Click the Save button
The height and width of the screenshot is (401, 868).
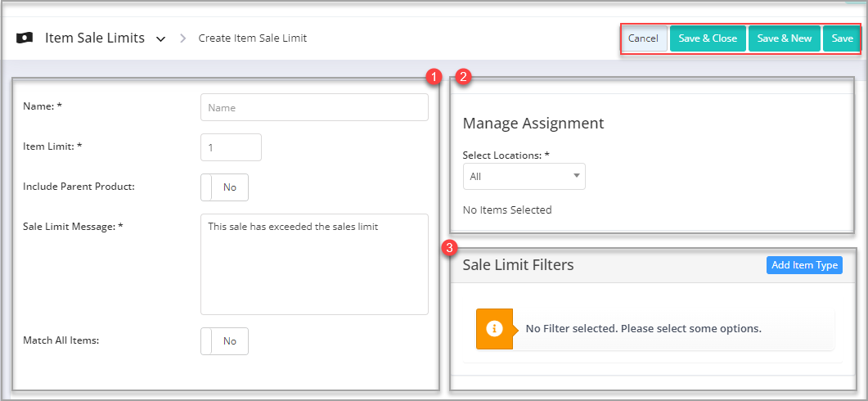pyautogui.click(x=842, y=38)
